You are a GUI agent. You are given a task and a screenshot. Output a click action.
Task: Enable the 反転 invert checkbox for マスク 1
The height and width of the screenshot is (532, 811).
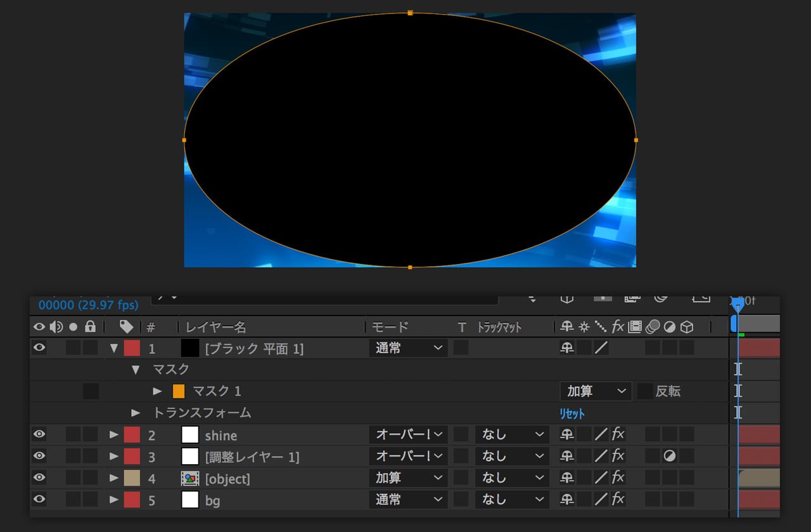click(x=645, y=391)
